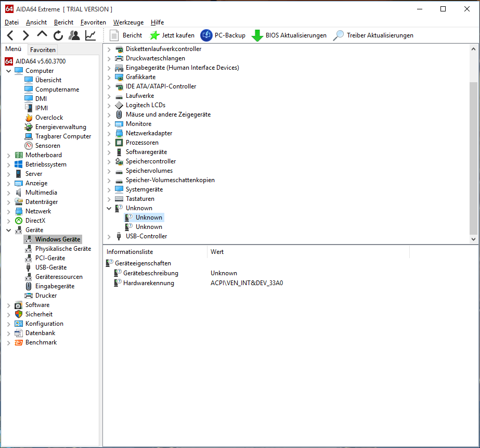Select Overclock flame icon item

tap(29, 118)
